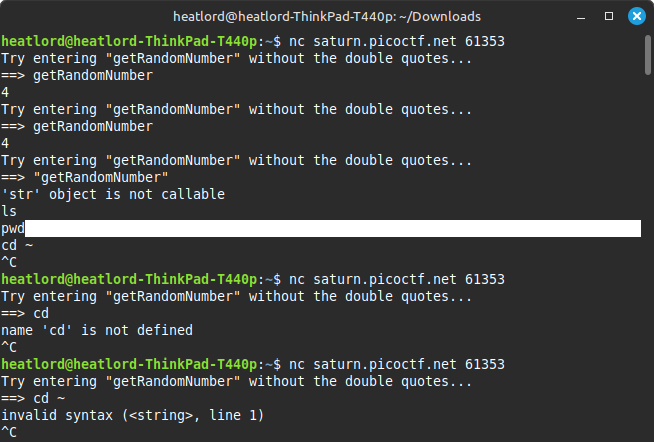
Task: Click the pwd text in the terminal
Action: (13, 229)
